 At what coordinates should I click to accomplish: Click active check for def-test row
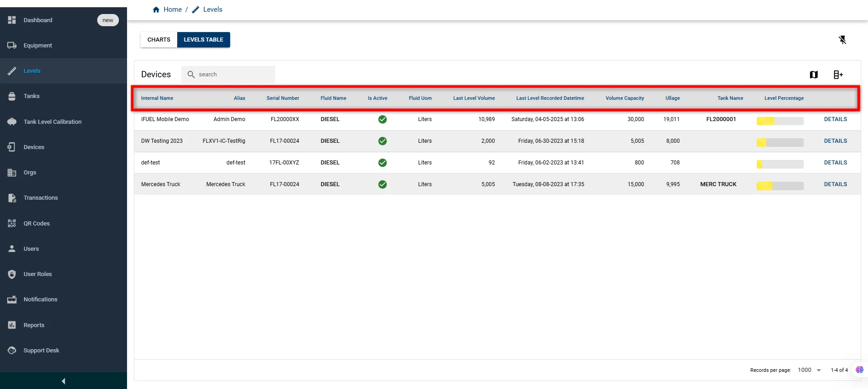coord(382,163)
